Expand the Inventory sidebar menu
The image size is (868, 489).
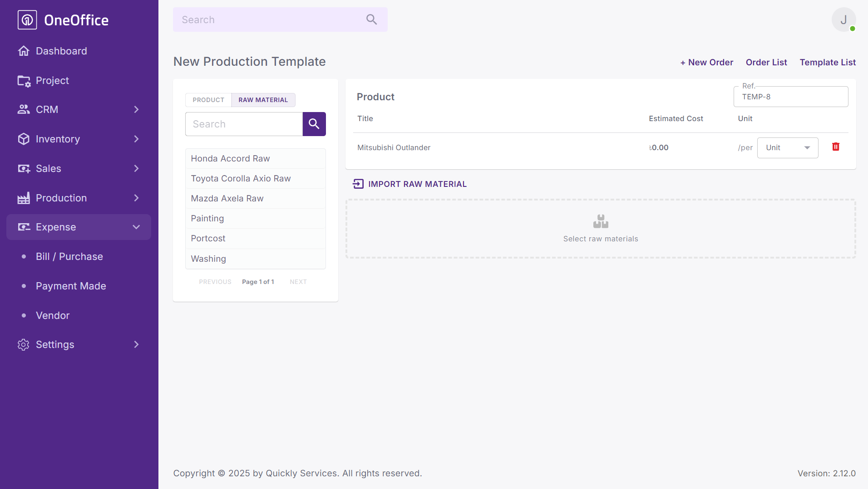[136, 139]
